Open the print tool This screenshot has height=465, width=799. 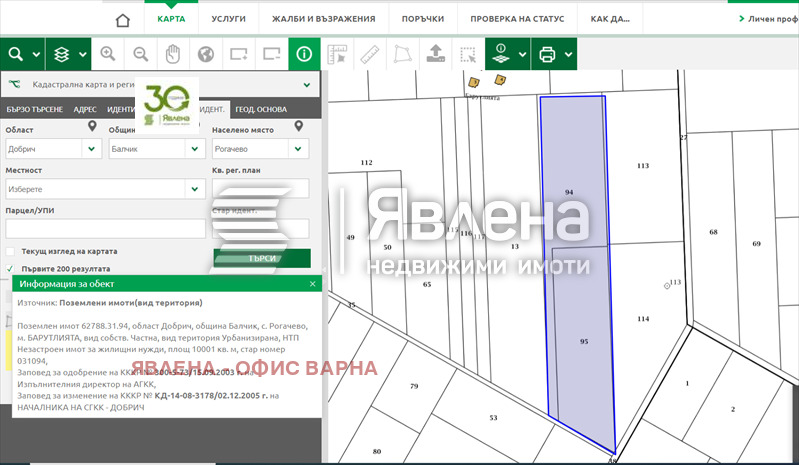pyautogui.click(x=553, y=54)
